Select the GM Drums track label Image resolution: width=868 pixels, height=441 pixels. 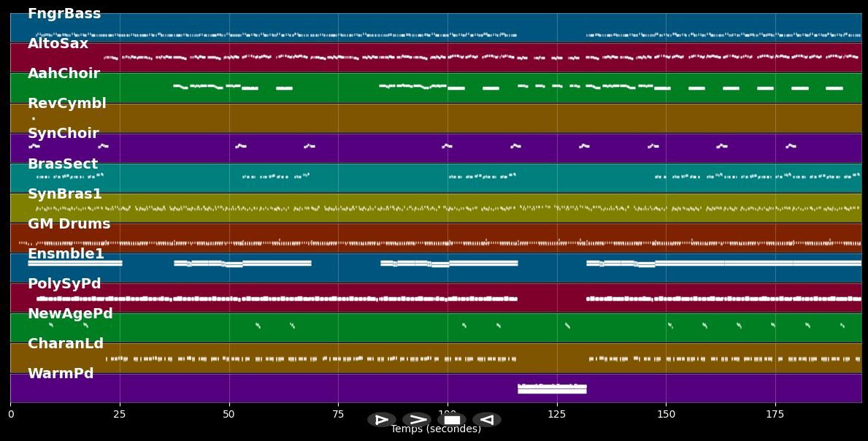tap(69, 224)
